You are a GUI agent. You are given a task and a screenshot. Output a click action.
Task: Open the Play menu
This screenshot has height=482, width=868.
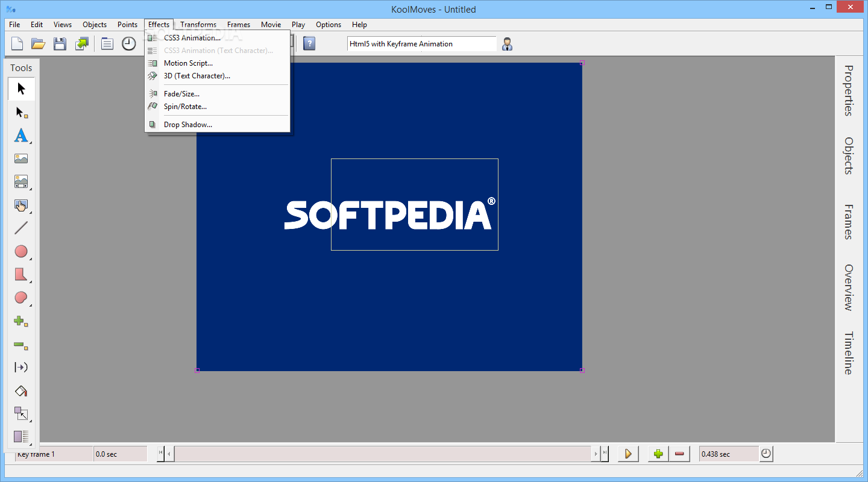[298, 25]
